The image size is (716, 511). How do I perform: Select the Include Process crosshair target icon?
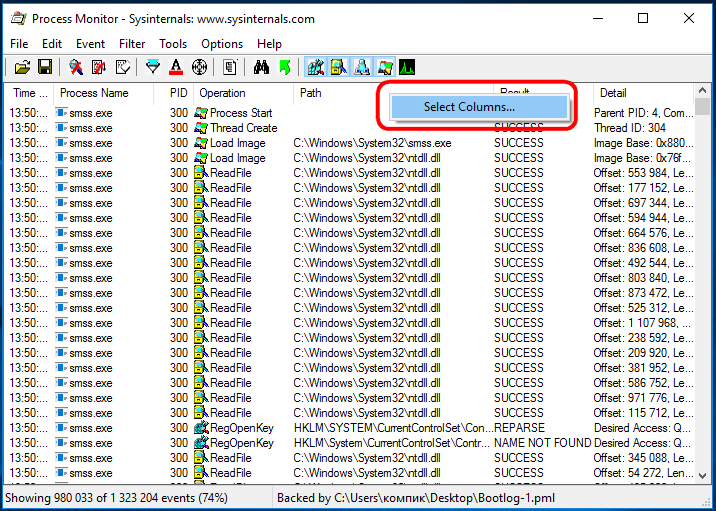[199, 68]
